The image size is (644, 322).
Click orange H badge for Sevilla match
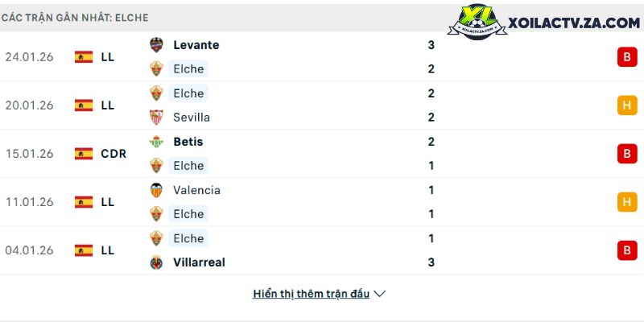coord(627,105)
